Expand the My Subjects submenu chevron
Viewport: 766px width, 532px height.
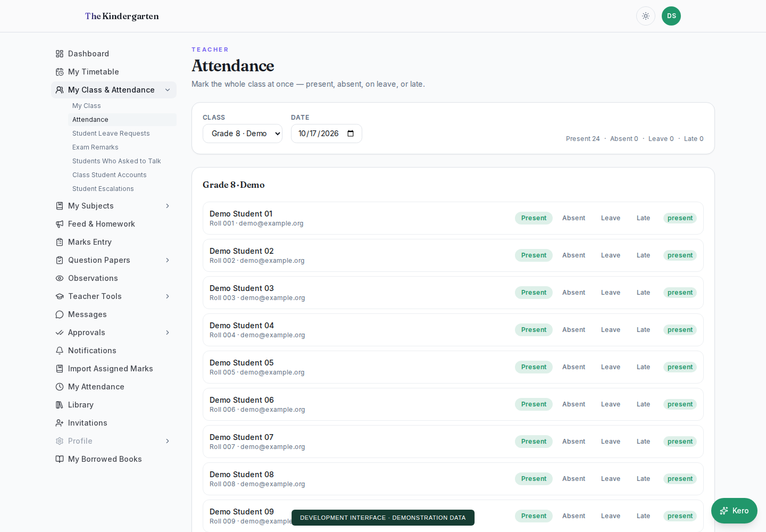168,206
